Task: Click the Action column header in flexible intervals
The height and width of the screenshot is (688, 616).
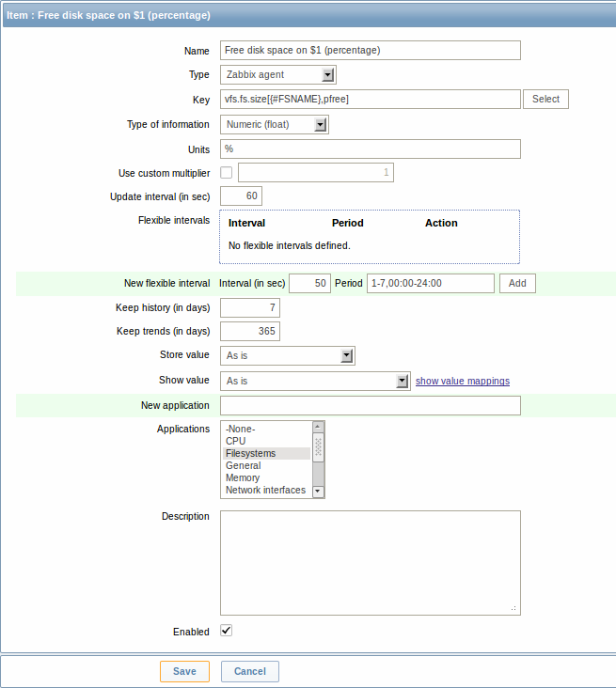Action: (x=441, y=224)
